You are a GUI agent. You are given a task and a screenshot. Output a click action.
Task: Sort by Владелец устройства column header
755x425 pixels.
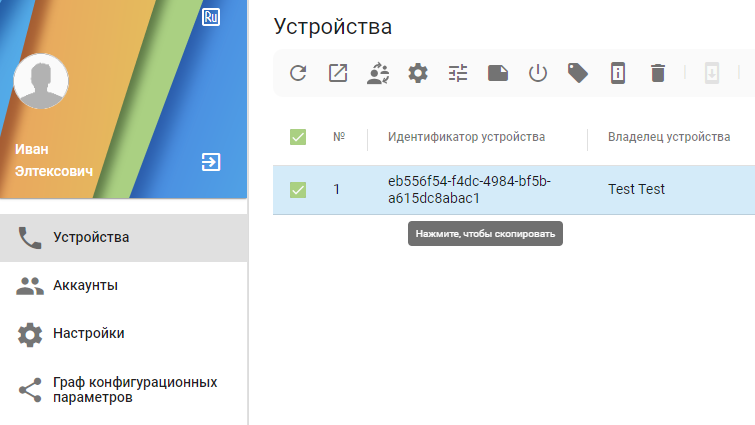pos(669,137)
